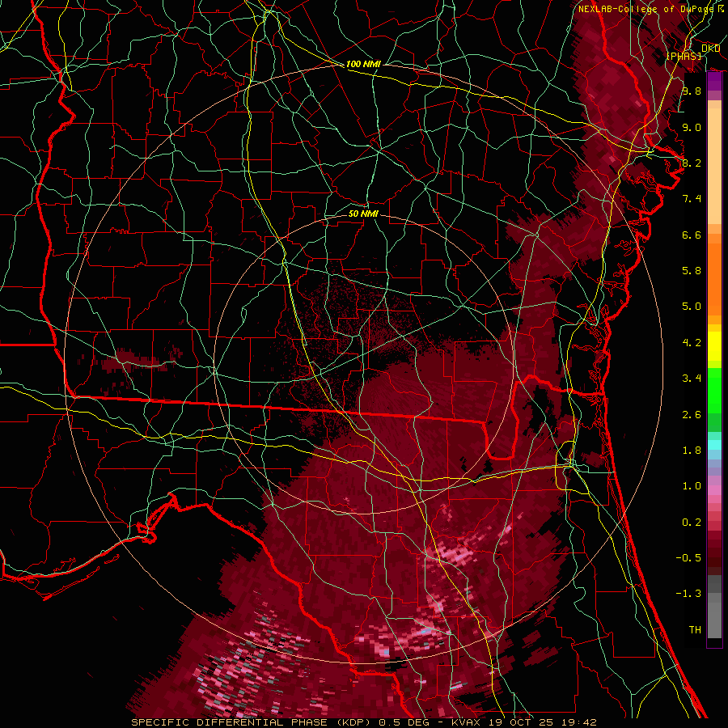The width and height of the screenshot is (728, 728).
Task: Click the cyan segment of the color bar
Action: pyautogui.click(x=714, y=444)
